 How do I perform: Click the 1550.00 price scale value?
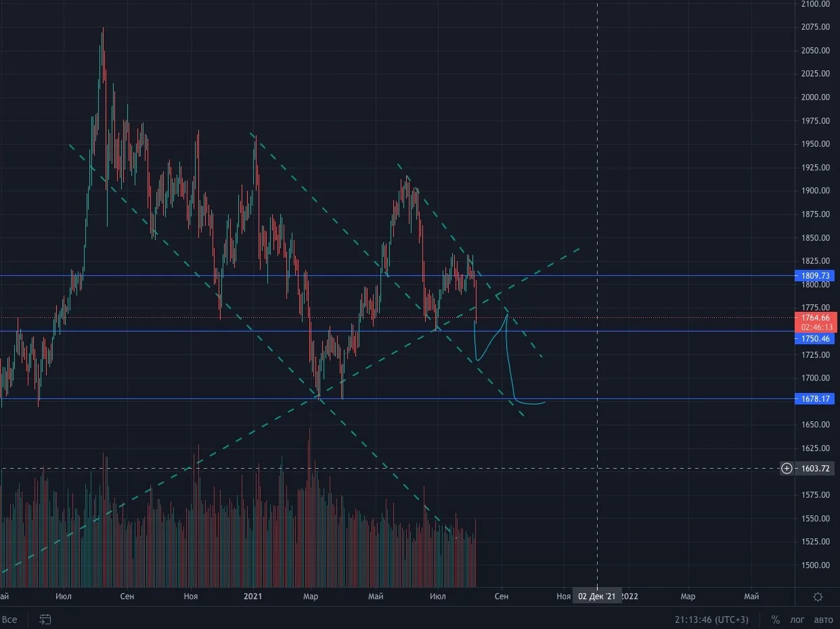(816, 519)
